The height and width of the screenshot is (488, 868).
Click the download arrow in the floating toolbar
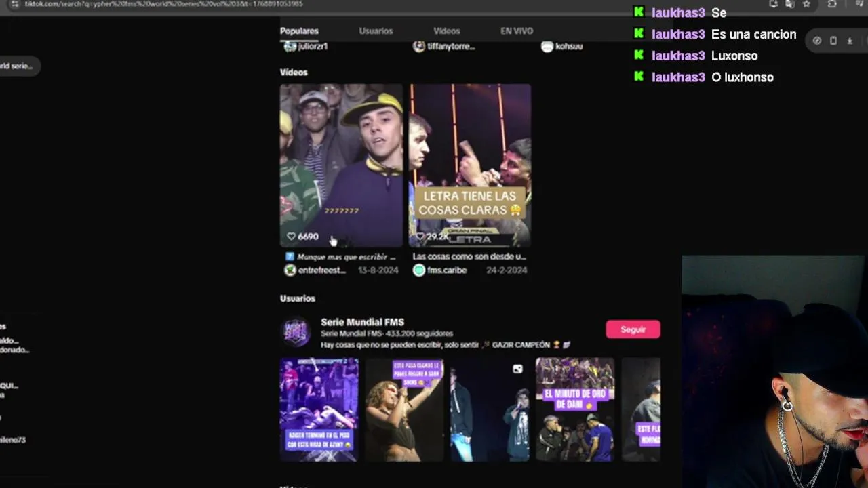(x=850, y=41)
